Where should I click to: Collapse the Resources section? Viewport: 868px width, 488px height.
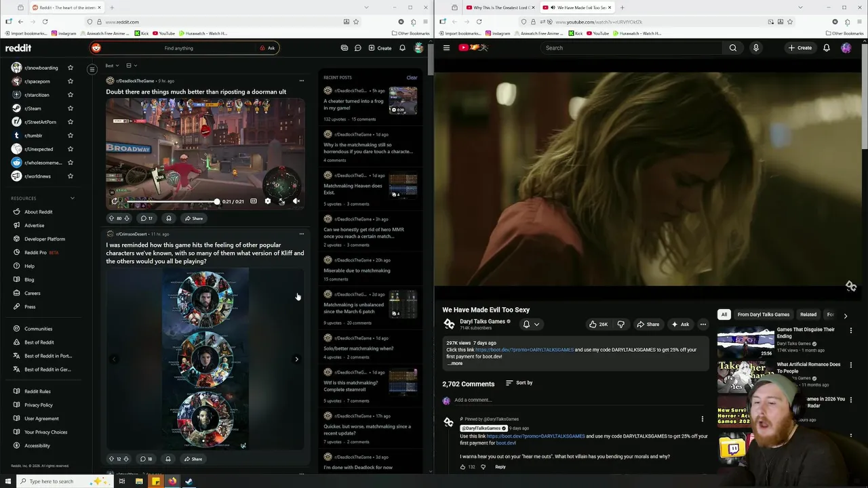coord(73,199)
